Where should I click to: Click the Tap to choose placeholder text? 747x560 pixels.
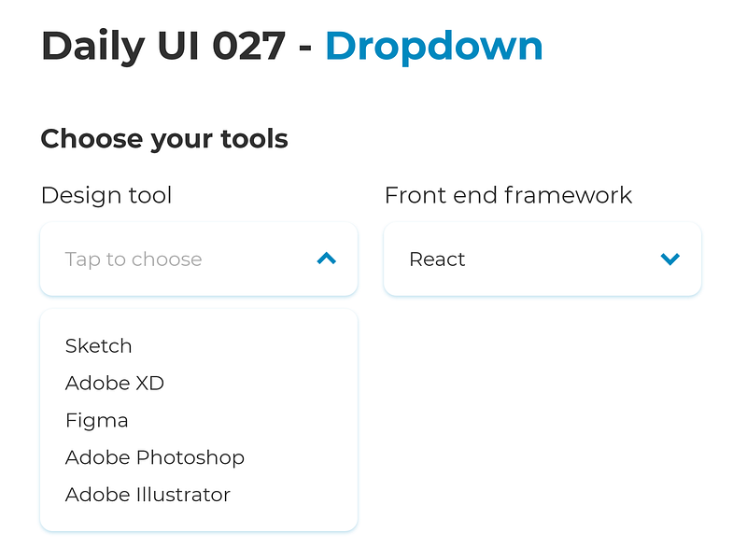pyautogui.click(x=134, y=259)
